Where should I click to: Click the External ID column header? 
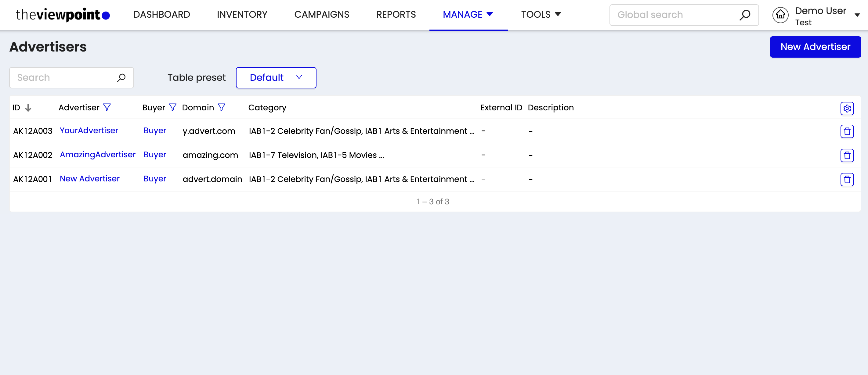[501, 108]
